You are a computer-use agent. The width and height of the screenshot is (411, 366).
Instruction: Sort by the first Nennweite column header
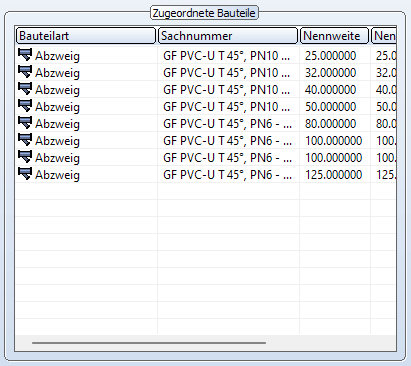tap(334, 36)
